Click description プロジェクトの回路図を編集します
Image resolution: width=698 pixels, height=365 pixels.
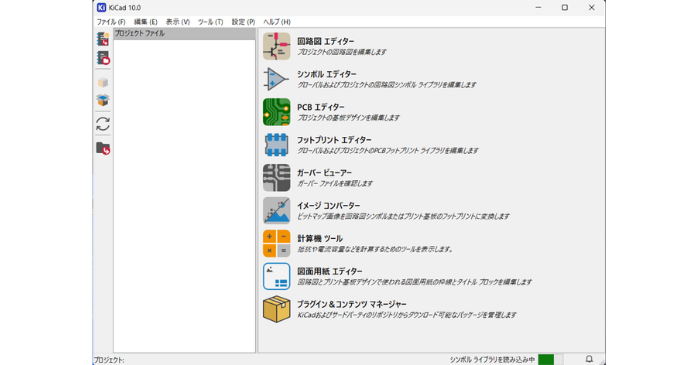[x=342, y=52]
